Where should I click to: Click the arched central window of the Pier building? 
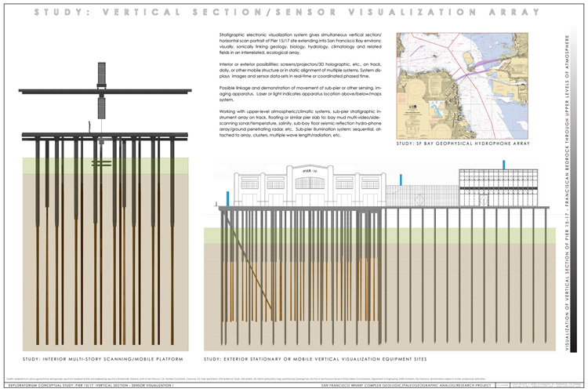click(310, 183)
